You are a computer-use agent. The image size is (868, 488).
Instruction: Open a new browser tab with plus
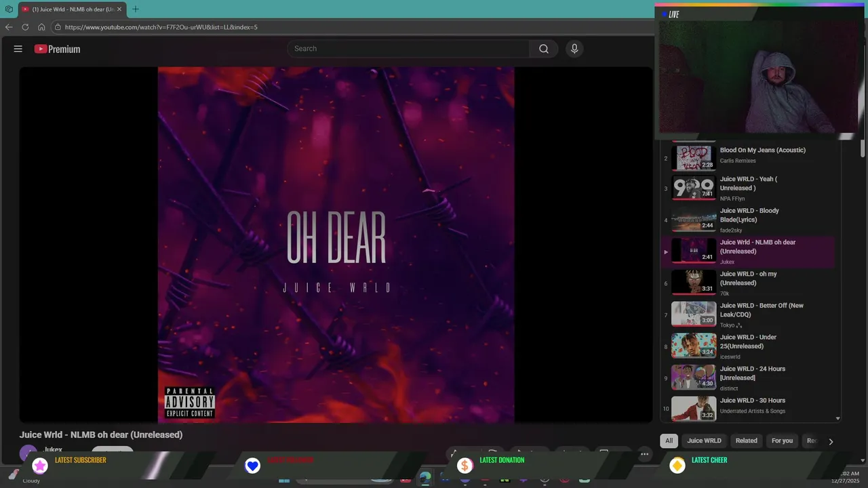tap(136, 9)
